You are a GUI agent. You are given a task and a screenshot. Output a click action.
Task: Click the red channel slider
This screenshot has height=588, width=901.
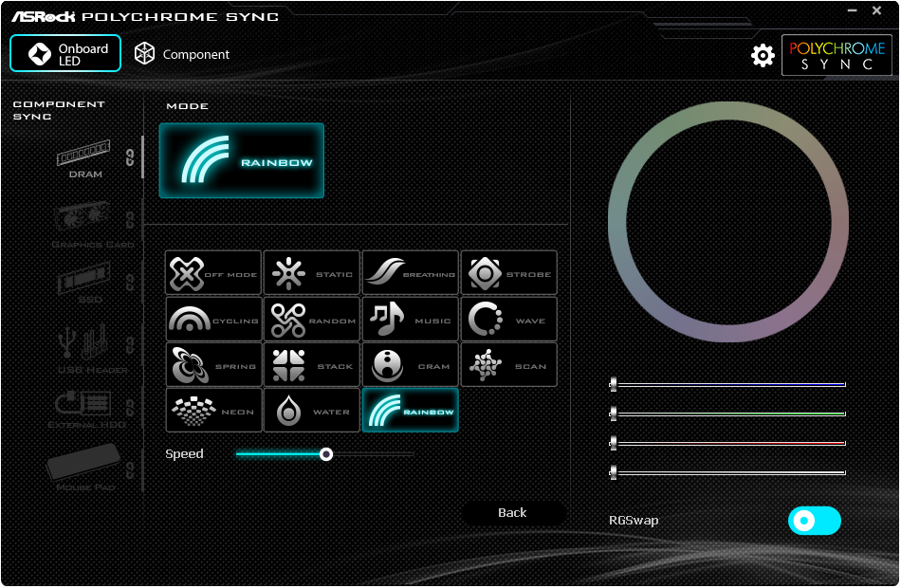coord(727,443)
